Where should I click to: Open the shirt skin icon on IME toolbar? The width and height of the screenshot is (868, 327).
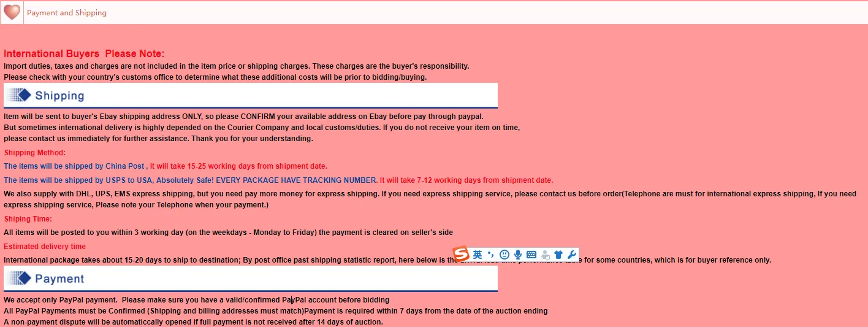tap(558, 254)
